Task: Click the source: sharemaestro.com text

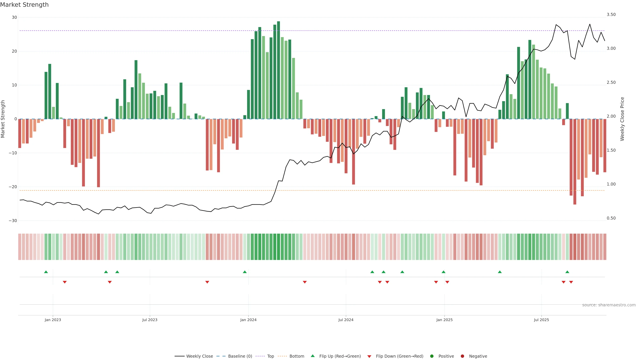Action: coord(609,305)
